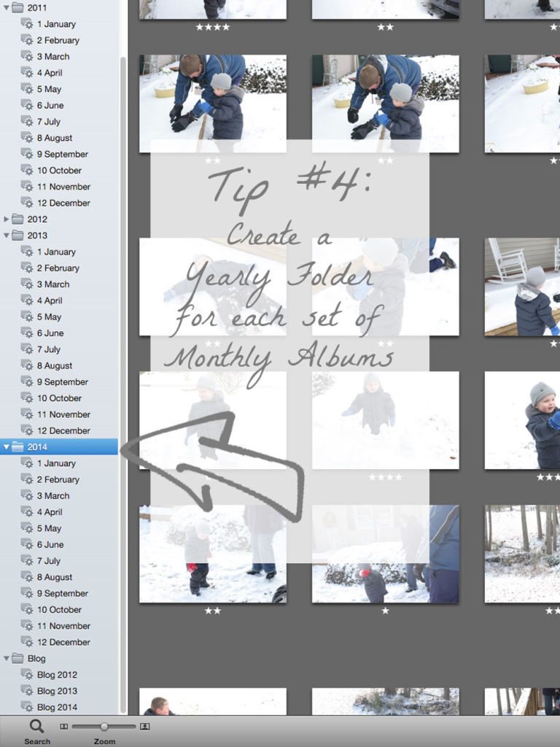The image size is (560, 747).
Task: Click the smart album icon for 2014's 7 July
Action: pyautogui.click(x=27, y=561)
